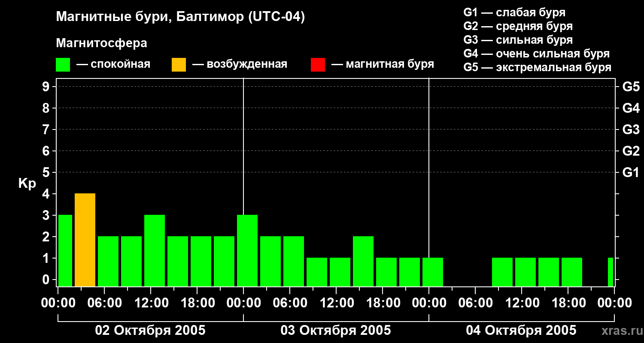The width and height of the screenshot is (644, 343).
Task: Click the 'G5' label on the right axis
Action: click(x=631, y=87)
